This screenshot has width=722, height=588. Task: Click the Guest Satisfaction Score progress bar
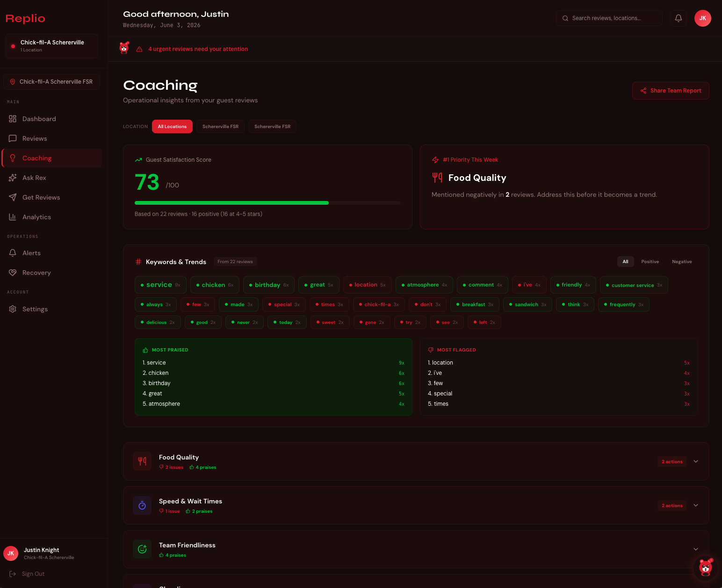click(x=267, y=203)
